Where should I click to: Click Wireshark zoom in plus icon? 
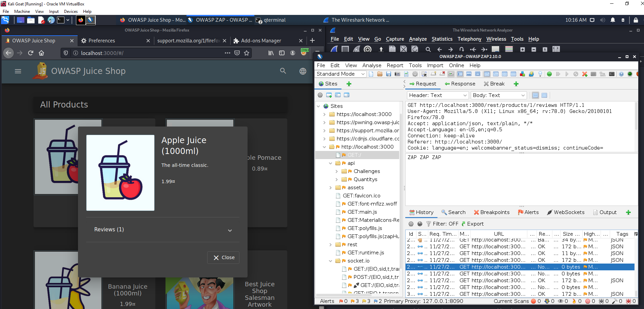[523, 49]
